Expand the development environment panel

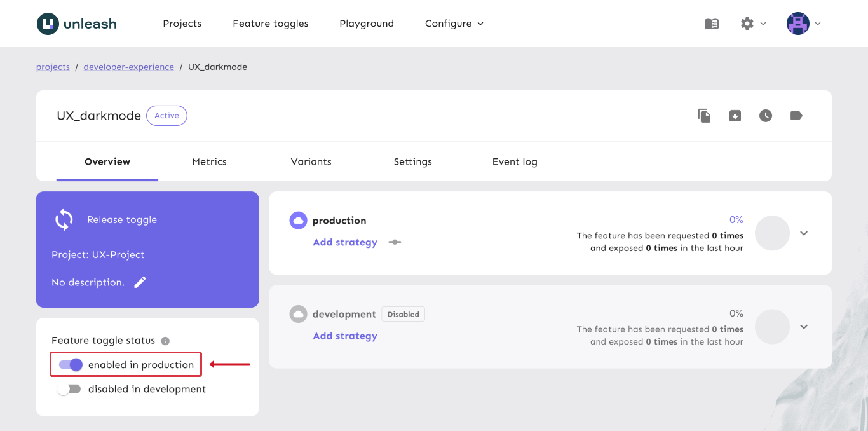804,327
